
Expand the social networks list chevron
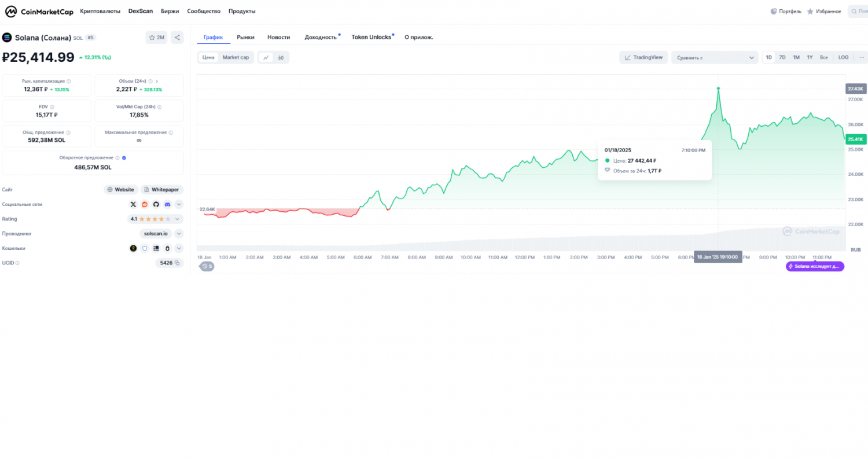click(x=179, y=204)
